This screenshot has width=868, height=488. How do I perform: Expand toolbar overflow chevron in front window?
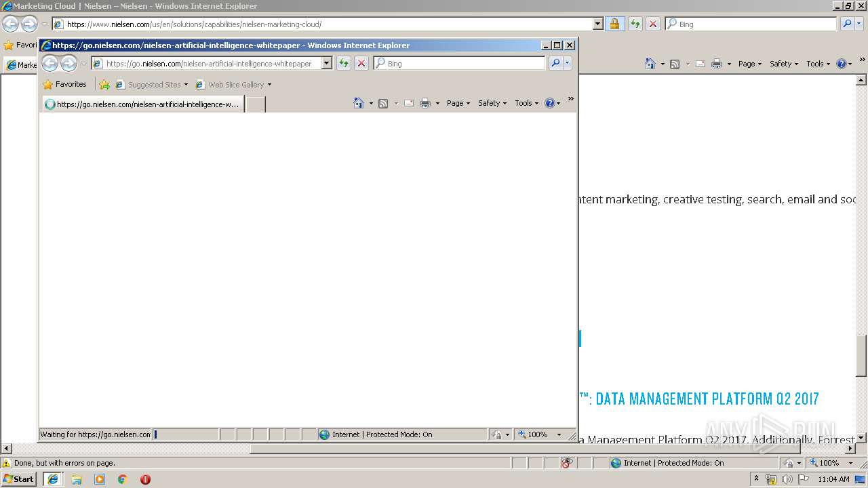(x=571, y=99)
